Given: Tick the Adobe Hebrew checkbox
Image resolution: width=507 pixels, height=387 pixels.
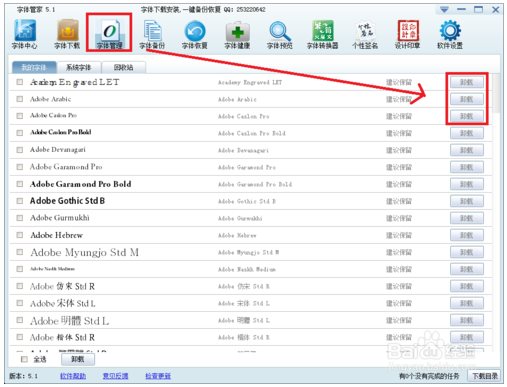Looking at the screenshot, I should 20,235.
